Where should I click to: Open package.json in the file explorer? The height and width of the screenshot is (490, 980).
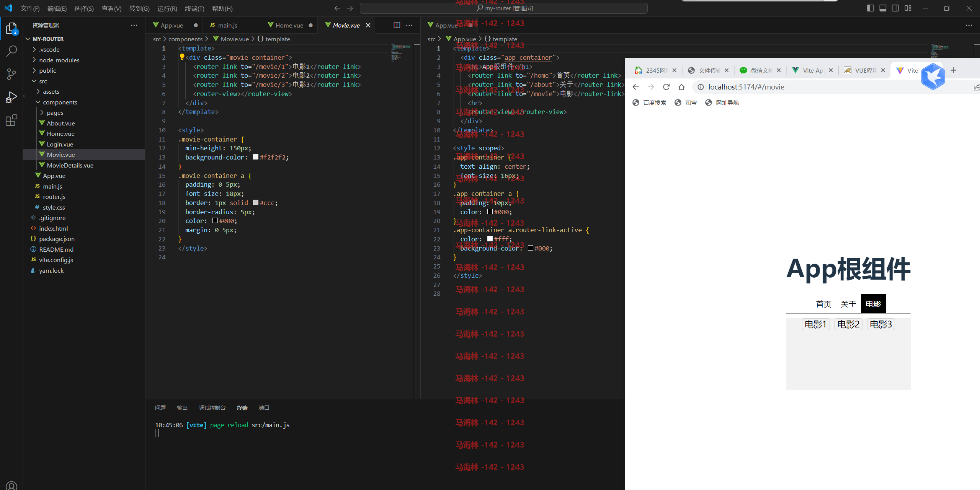coord(84,239)
